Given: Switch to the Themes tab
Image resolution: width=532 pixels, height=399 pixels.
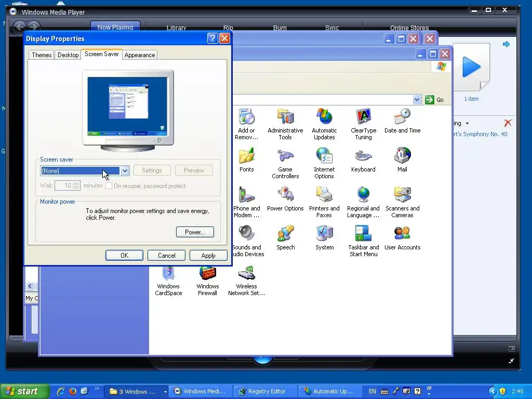Looking at the screenshot, I should point(42,55).
